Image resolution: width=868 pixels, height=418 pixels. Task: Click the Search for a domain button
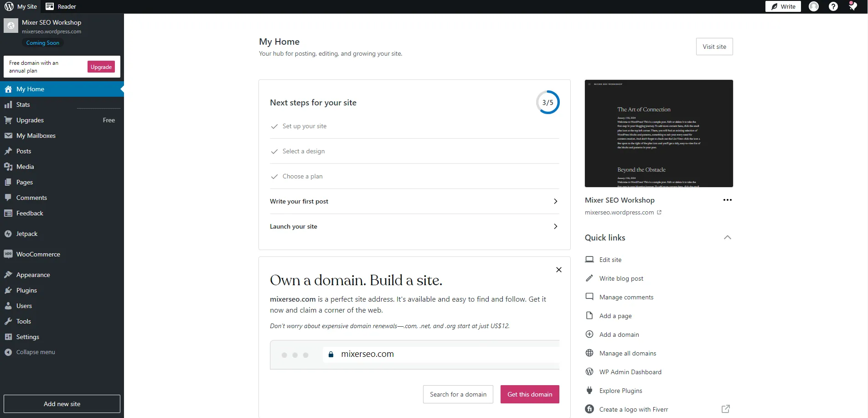click(458, 394)
